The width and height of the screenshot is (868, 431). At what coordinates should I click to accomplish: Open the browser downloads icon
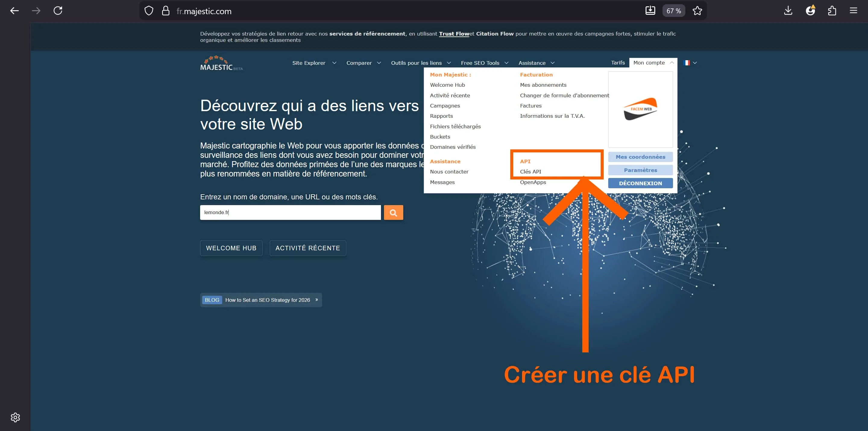click(788, 11)
